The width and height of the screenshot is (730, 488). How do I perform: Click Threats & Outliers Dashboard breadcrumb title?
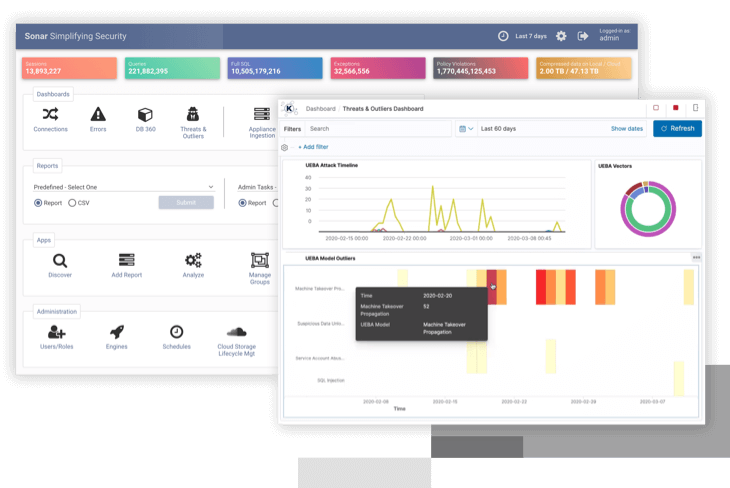click(383, 108)
